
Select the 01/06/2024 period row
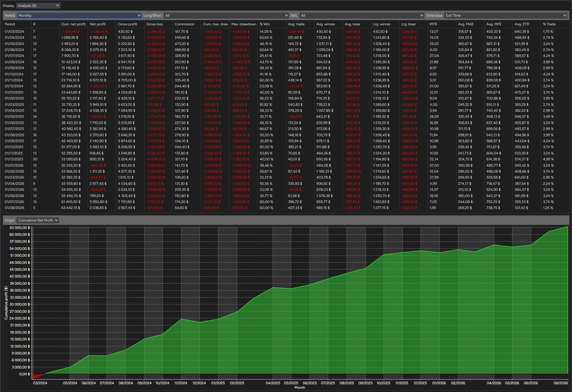[x=286, y=50]
